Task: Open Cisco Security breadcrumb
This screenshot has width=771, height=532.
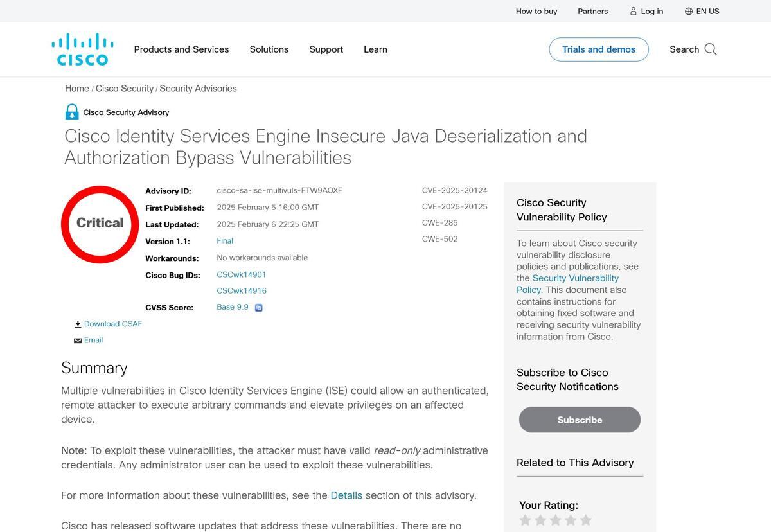Action: [125, 89]
